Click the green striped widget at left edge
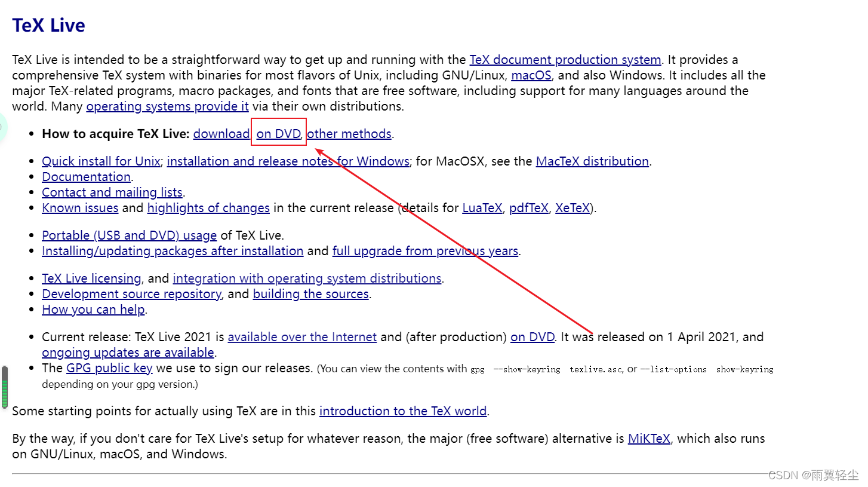 pos(5,387)
